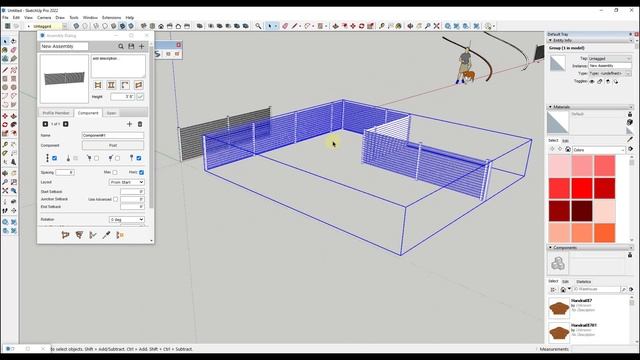Click the second bottom tool icon in dialog
640x360 pixels.
pos(79,235)
